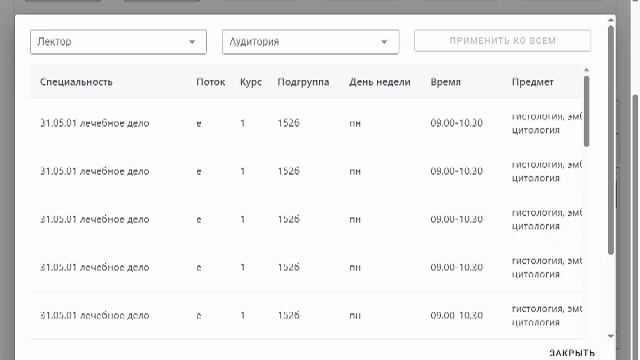Click the Предмет column header
640x360 pixels.
[533, 82]
